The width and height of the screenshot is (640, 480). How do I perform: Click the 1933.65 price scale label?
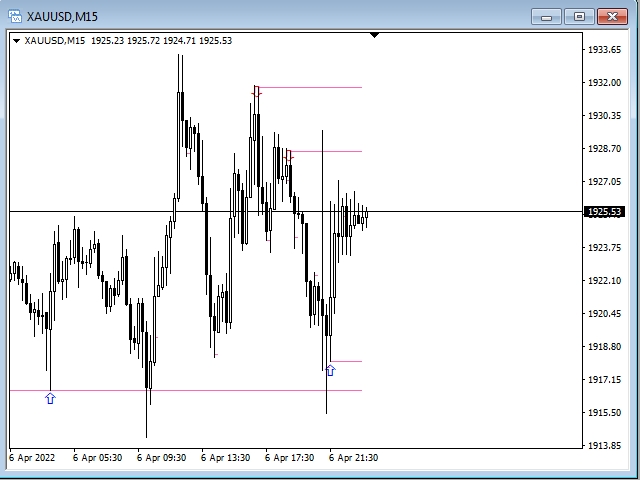[x=604, y=50]
